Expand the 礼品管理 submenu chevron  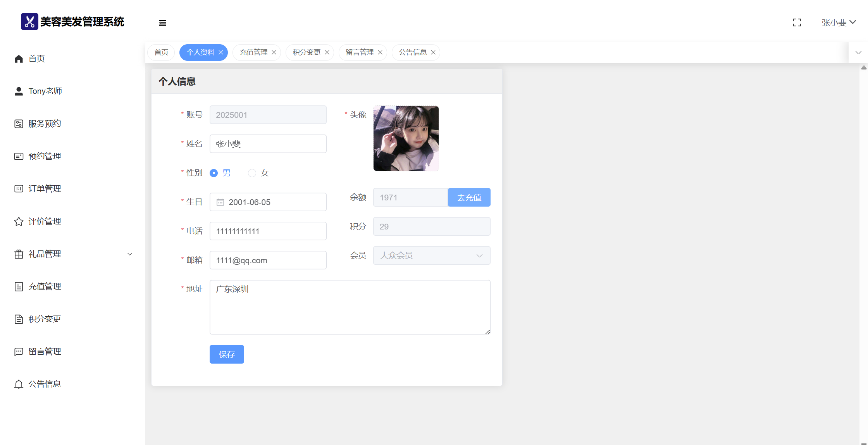coord(130,254)
